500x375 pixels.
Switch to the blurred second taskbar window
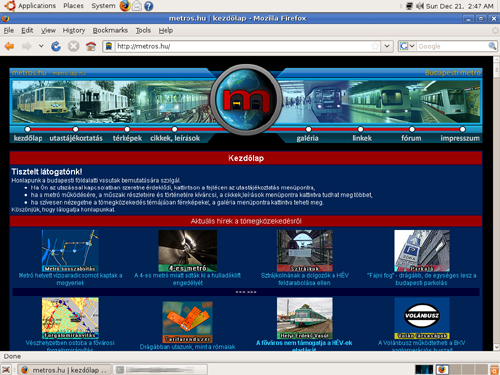click(x=160, y=369)
